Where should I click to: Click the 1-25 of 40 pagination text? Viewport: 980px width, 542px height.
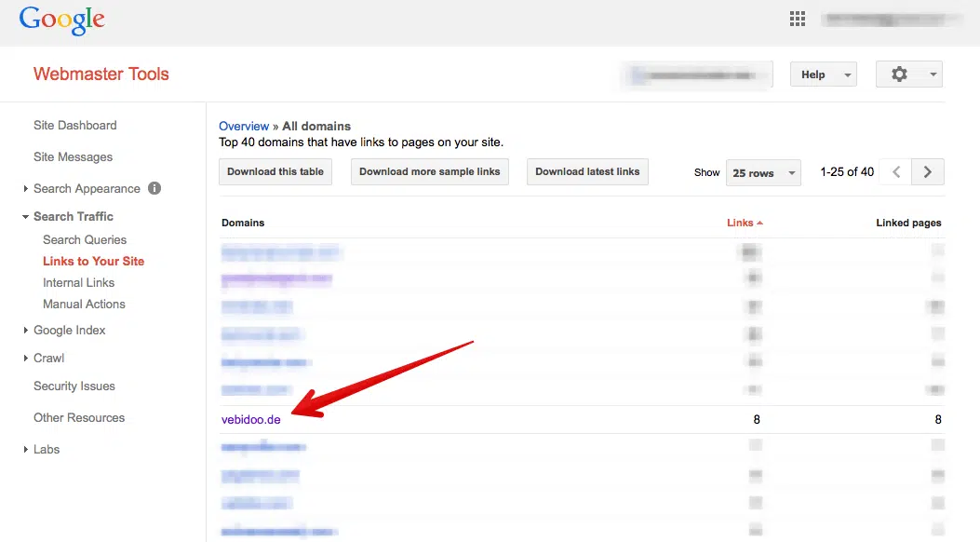[x=847, y=172]
